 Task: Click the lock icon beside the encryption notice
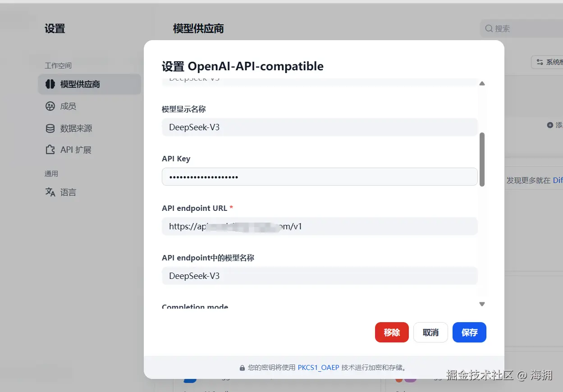point(242,367)
